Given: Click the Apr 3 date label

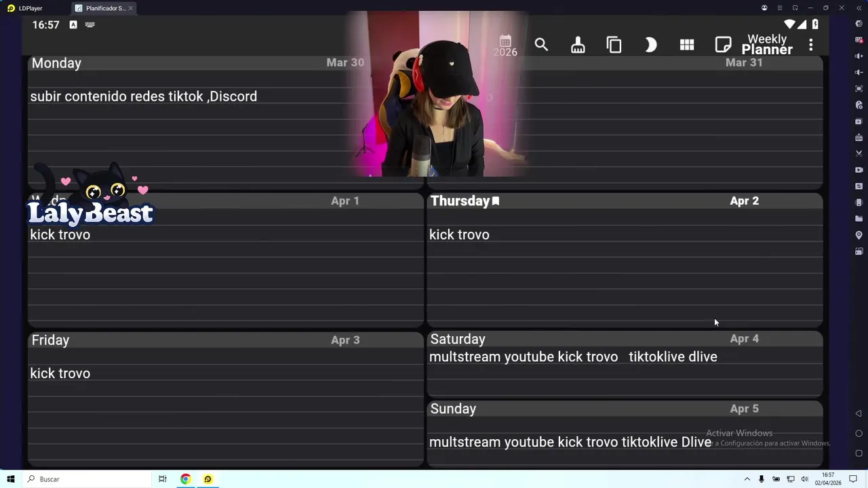Looking at the screenshot, I should click(x=345, y=340).
